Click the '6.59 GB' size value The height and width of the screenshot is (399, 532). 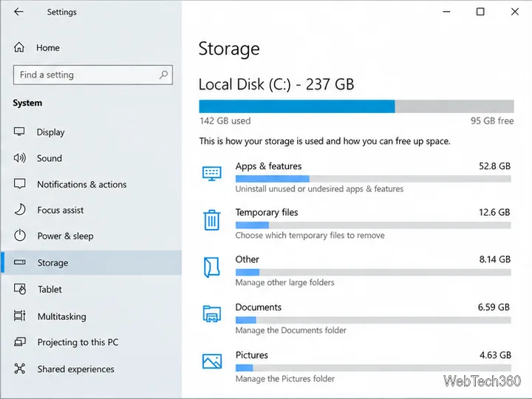point(494,307)
